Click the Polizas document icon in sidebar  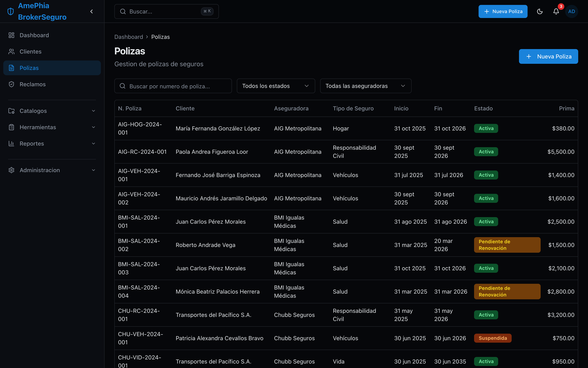pyautogui.click(x=11, y=68)
